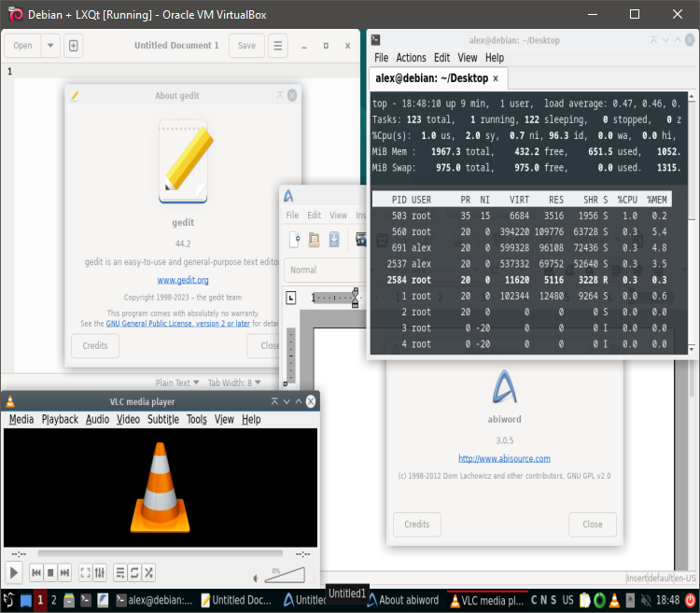The image size is (700, 613).
Task: Click the AbiWord print preview icon
Action: click(x=360, y=240)
